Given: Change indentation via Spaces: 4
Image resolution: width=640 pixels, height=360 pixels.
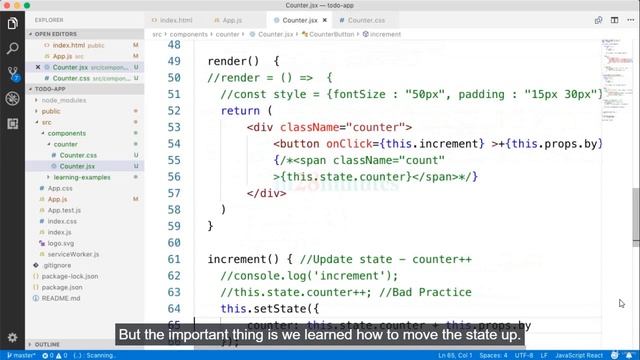Looking at the screenshot, I should tap(493, 356).
